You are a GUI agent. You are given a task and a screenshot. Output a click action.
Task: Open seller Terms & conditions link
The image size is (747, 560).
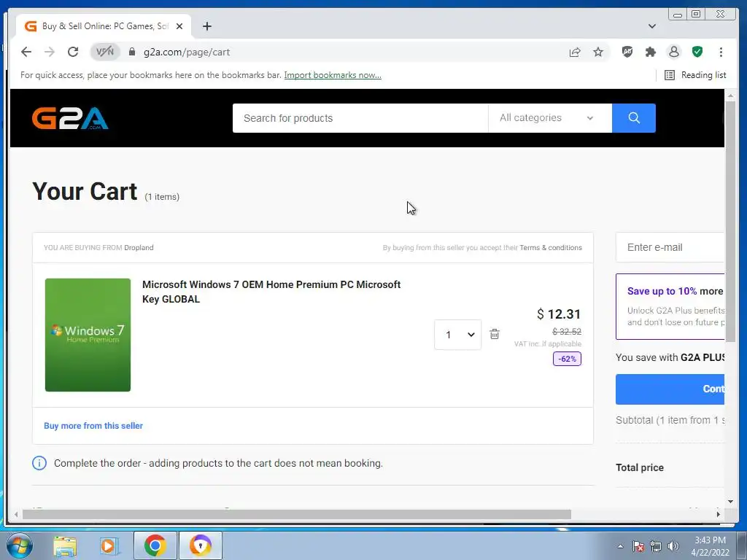click(551, 248)
